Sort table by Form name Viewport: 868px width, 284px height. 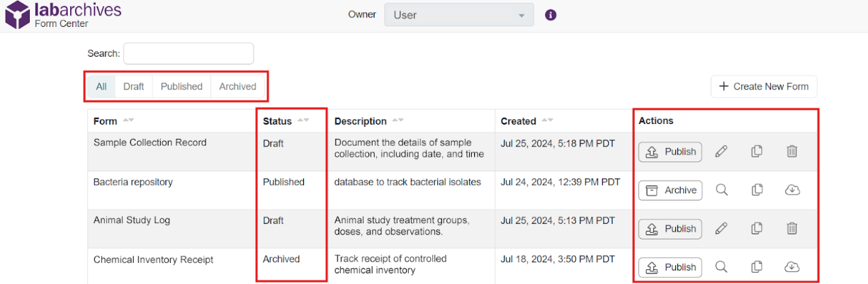click(x=128, y=121)
